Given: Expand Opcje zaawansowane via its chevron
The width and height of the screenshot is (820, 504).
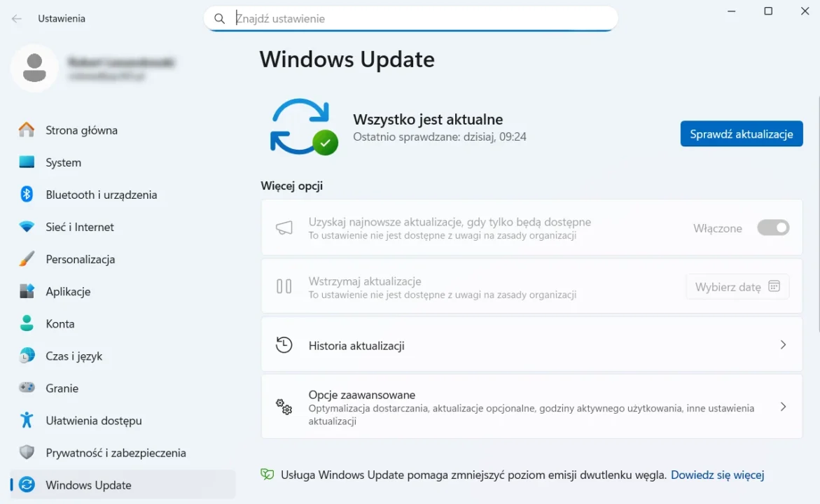Looking at the screenshot, I should pyautogui.click(x=783, y=407).
